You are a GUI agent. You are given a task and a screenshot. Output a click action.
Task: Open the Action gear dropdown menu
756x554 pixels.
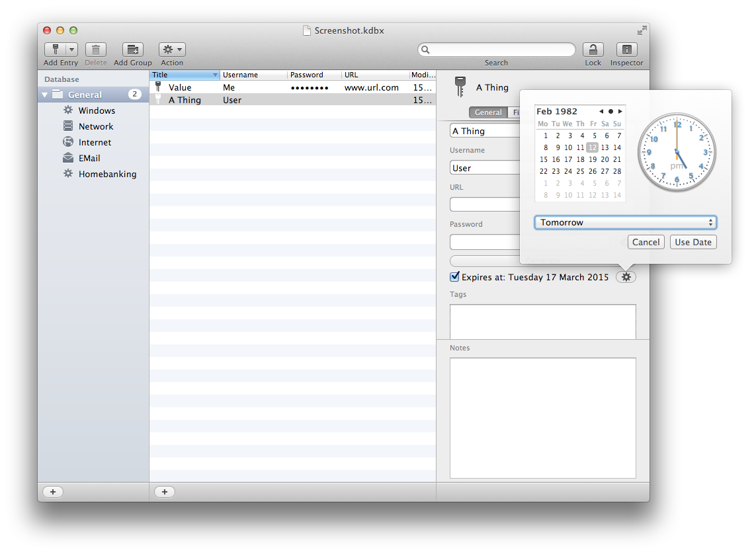tap(172, 50)
